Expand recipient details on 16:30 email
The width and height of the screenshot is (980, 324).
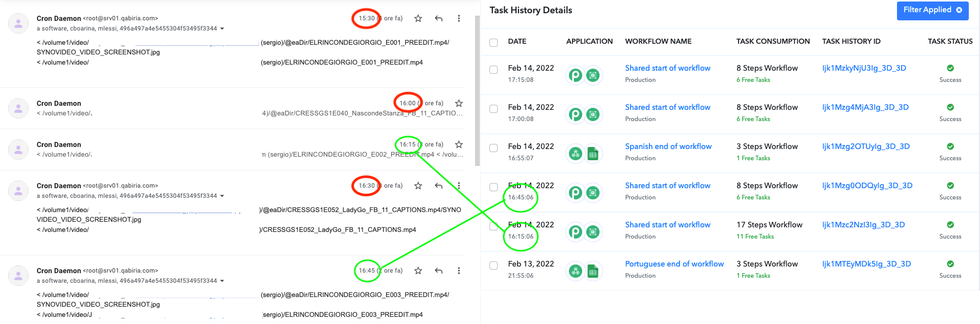tap(222, 196)
